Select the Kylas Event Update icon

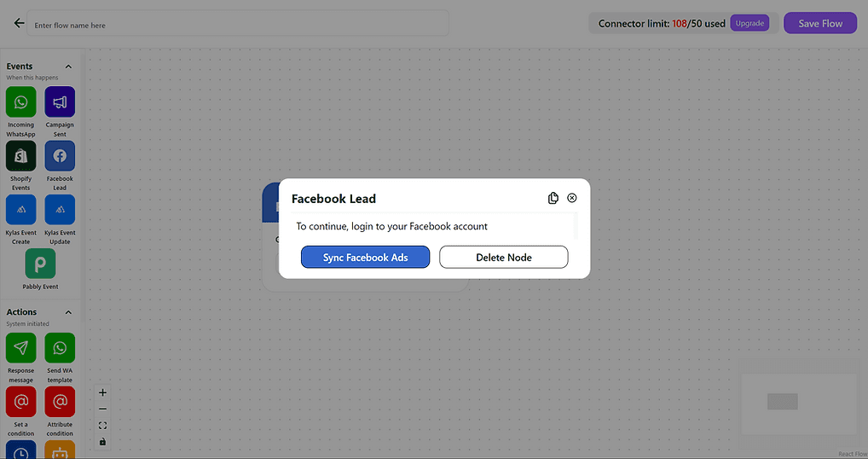click(60, 210)
